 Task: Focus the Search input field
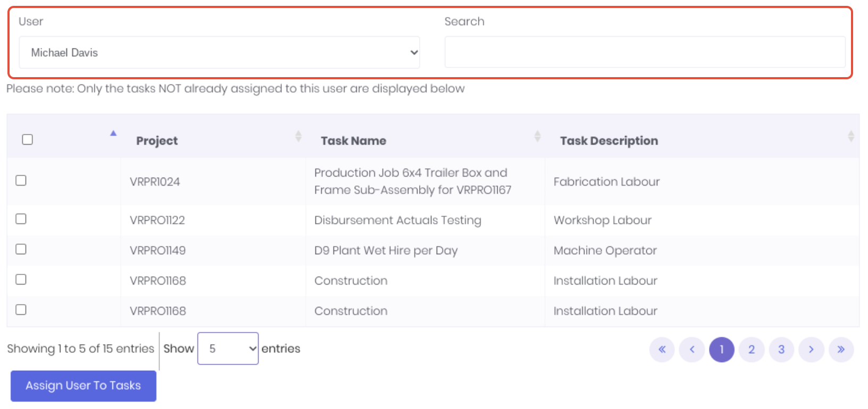645,52
